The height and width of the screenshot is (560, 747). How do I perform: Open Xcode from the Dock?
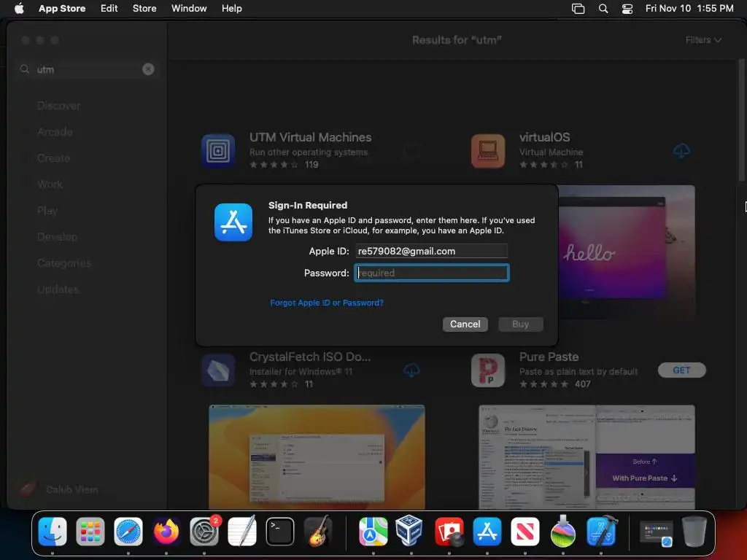pyautogui.click(x=601, y=532)
